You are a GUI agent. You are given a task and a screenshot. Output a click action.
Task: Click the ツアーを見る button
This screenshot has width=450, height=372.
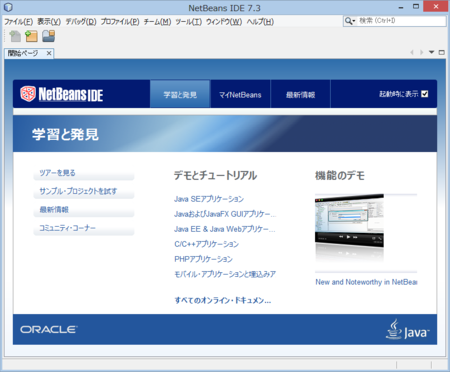pos(84,173)
